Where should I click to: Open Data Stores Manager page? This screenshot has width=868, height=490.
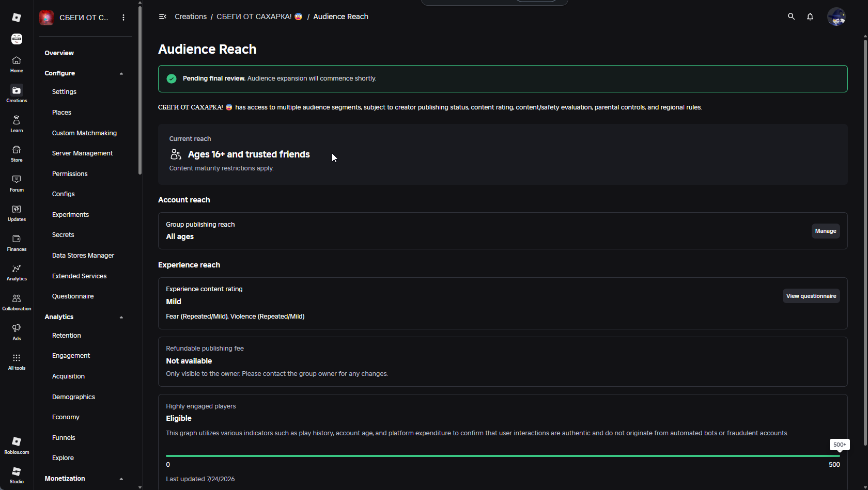pos(83,256)
